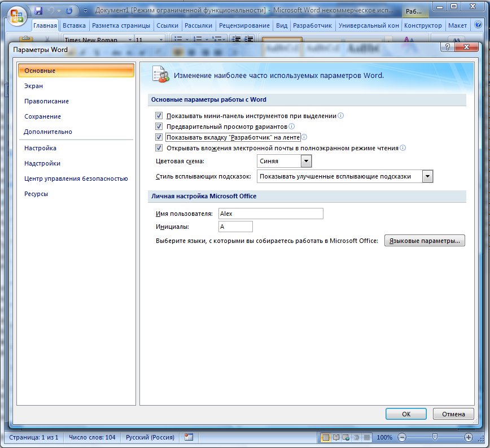This screenshot has height=448, width=490.
Task: Click 'Русский (Россия)' language in status bar
Action: [150, 437]
